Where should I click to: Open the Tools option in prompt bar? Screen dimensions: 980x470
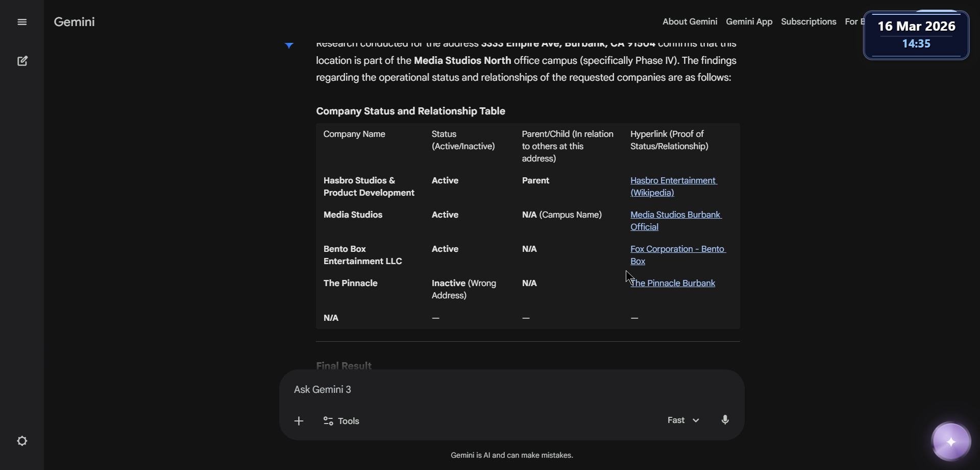tap(341, 421)
